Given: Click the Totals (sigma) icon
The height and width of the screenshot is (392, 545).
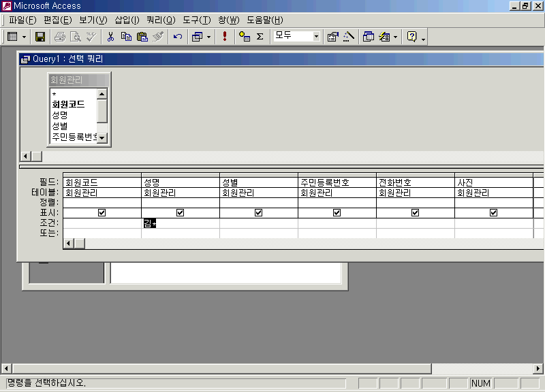Looking at the screenshot, I should click(x=260, y=37).
